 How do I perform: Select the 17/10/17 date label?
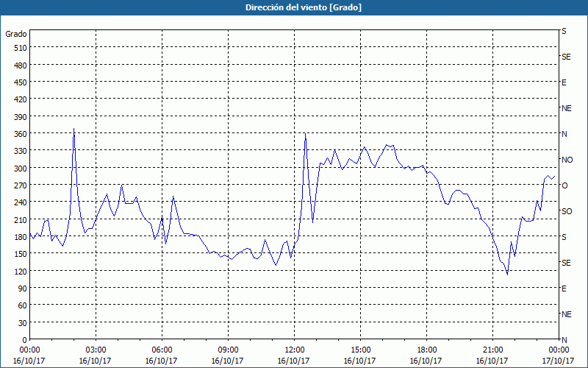tap(559, 361)
